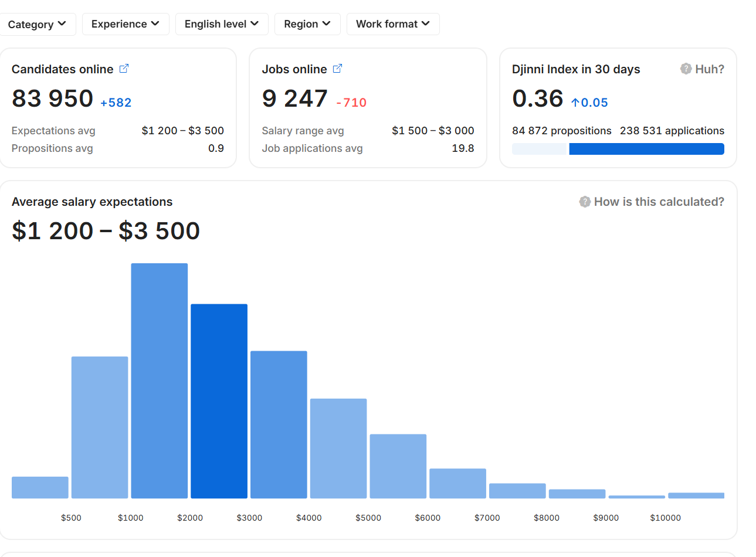Select the histogram bar between $7000 and $8000
Image resolution: width=756 pixels, height=557 pixels.
pyautogui.click(x=517, y=491)
